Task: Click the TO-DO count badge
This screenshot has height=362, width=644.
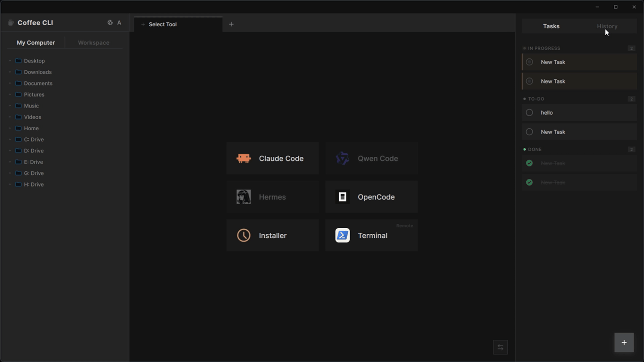Action: (631, 99)
